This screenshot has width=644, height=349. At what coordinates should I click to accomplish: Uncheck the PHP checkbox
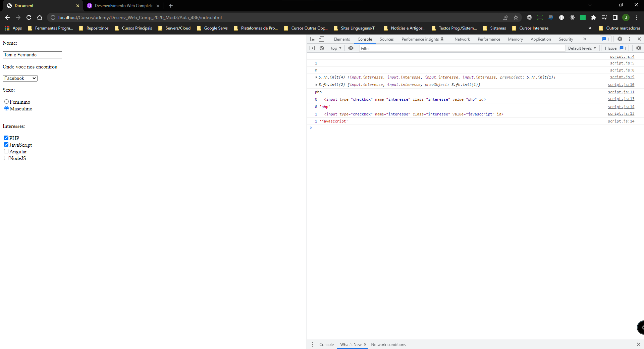pos(6,138)
